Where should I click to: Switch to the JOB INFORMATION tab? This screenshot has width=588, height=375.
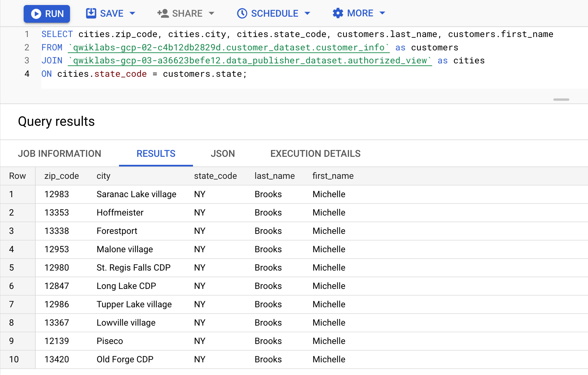[59, 153]
